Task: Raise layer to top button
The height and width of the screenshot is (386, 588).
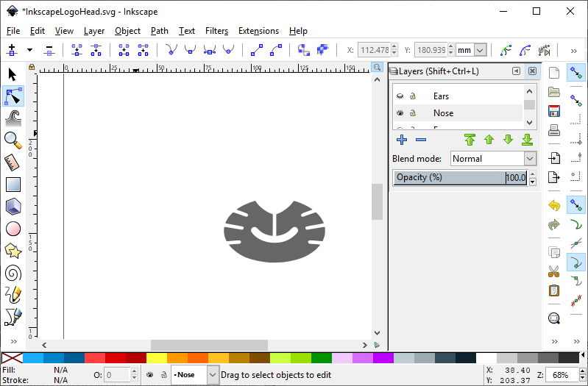Action: (470, 140)
